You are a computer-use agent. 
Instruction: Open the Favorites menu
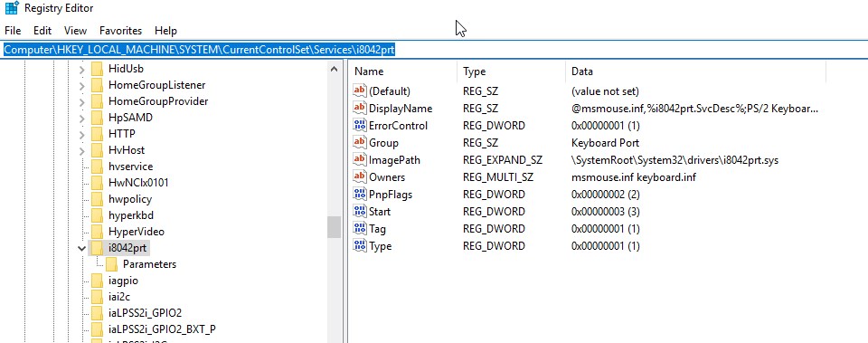[x=120, y=31]
